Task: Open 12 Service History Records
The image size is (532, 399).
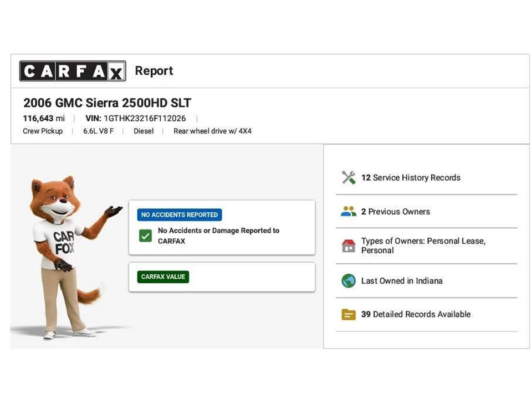Action: [x=411, y=177]
